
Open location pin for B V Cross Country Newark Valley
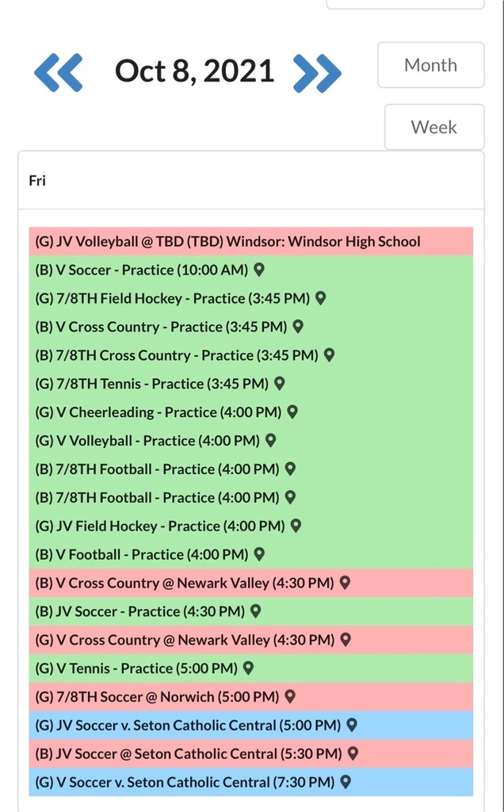(346, 583)
